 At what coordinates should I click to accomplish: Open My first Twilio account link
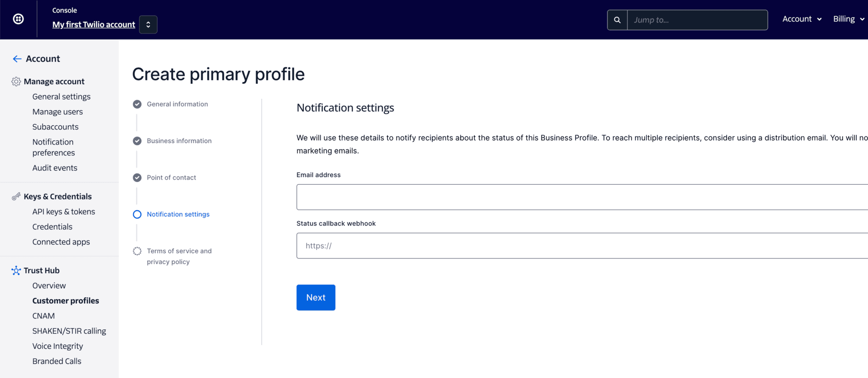pyautogui.click(x=94, y=25)
